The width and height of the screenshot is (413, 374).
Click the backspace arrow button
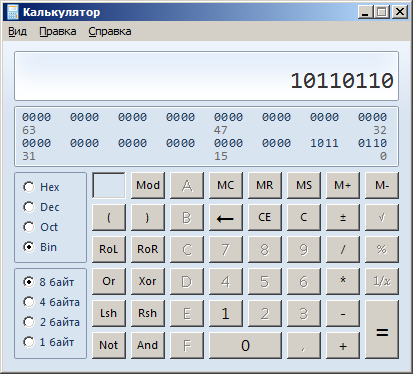click(226, 218)
